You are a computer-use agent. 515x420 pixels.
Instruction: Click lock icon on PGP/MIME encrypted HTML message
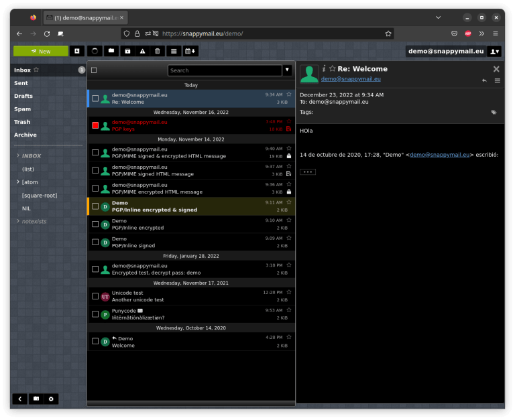coord(289,192)
